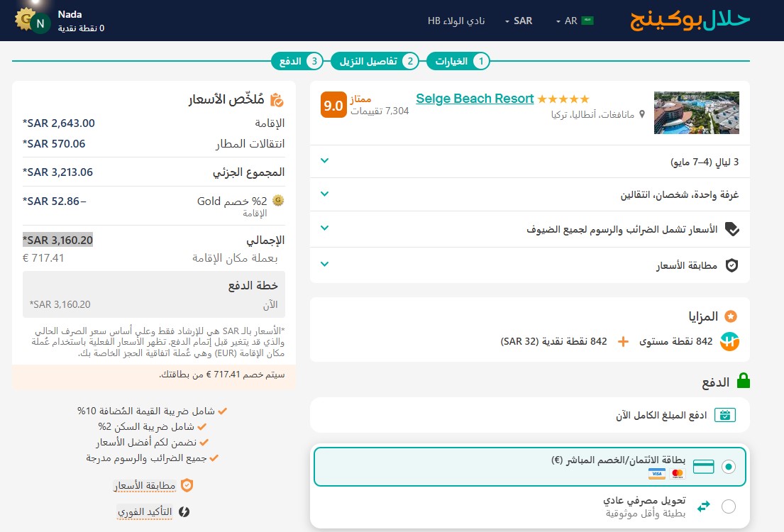Click the Manavgat, Antalya, Turkey location text
This screenshot has height=532, width=784.
point(592,114)
